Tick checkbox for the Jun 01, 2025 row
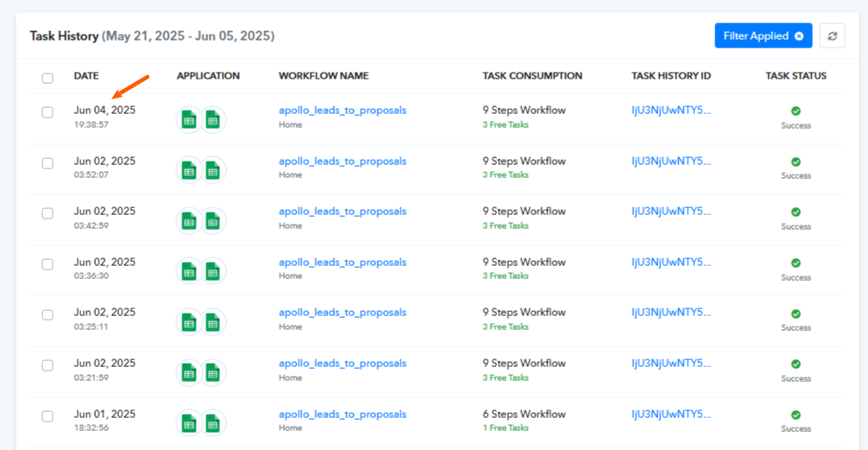This screenshot has height=450, width=868. click(47, 416)
